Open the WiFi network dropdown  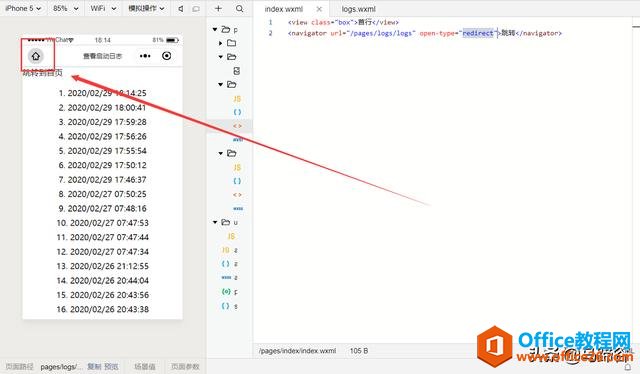click(103, 8)
